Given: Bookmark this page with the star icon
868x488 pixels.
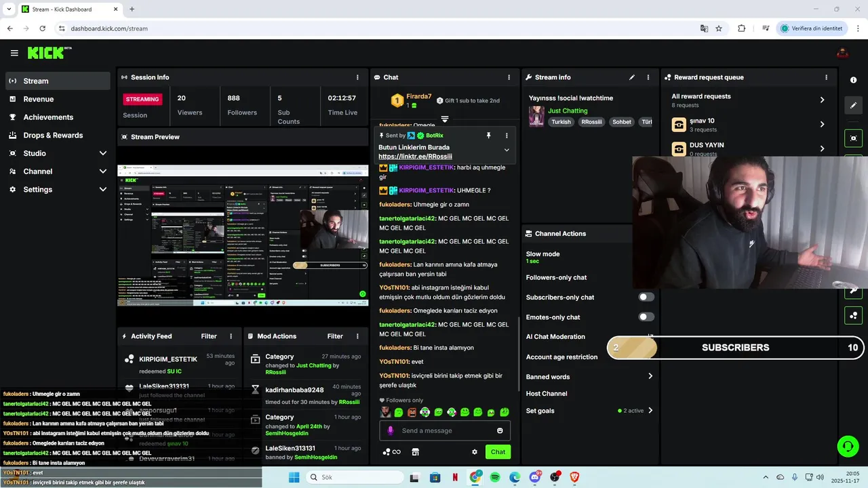Looking at the screenshot, I should 719,28.
